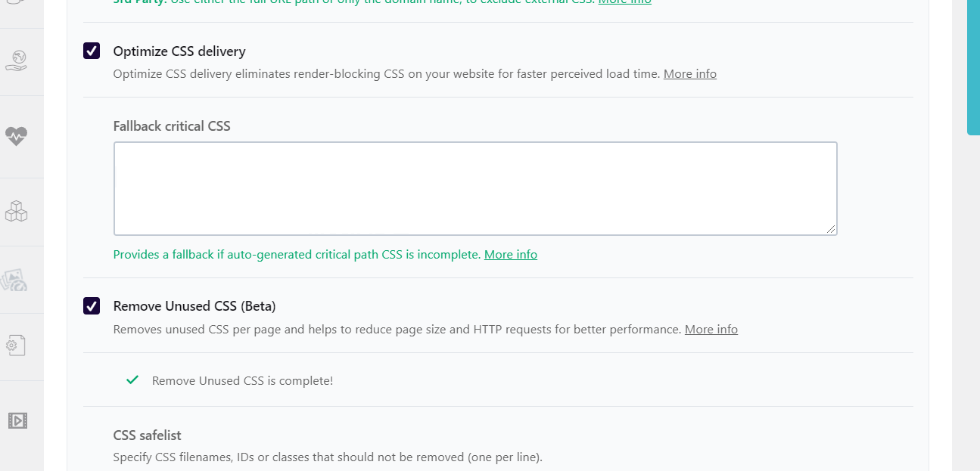Open the Tools file-gear icon
Viewport: 980px width, 471px height.
point(16,346)
